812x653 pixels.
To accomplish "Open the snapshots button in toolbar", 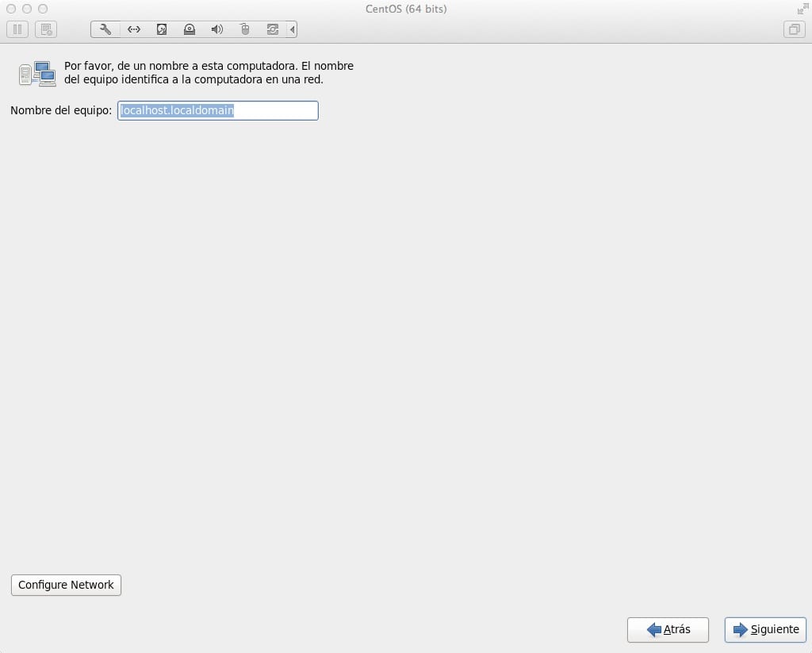I will [x=46, y=30].
